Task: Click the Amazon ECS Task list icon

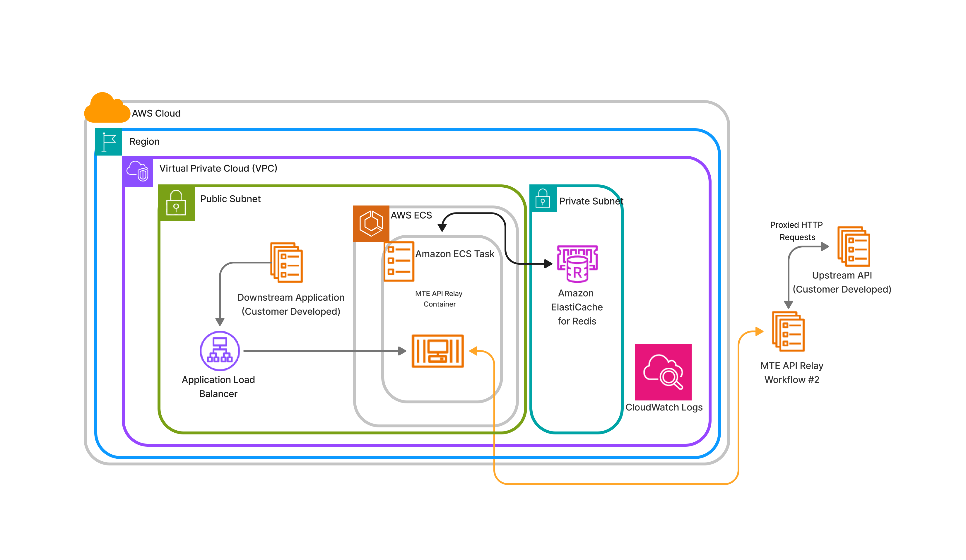Action: click(x=399, y=261)
